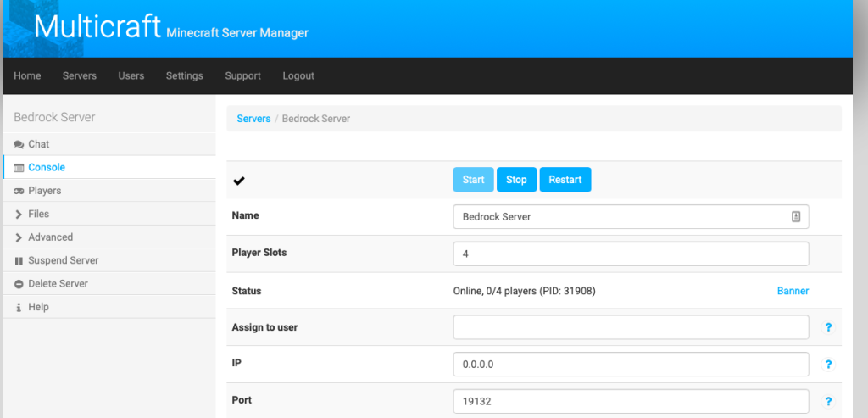Click the contact card icon in Name field

[x=796, y=216]
